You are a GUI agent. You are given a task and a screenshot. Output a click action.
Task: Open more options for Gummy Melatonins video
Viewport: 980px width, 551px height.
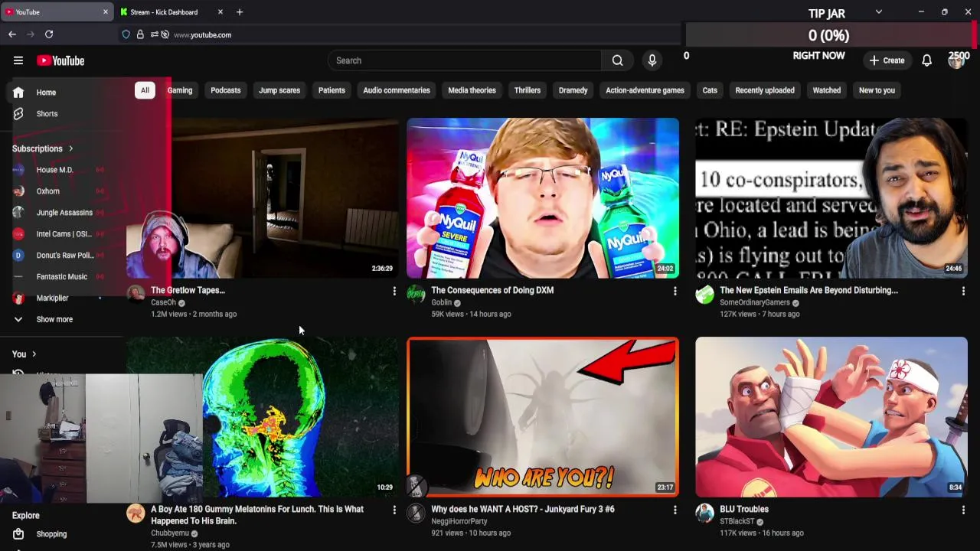(394, 510)
